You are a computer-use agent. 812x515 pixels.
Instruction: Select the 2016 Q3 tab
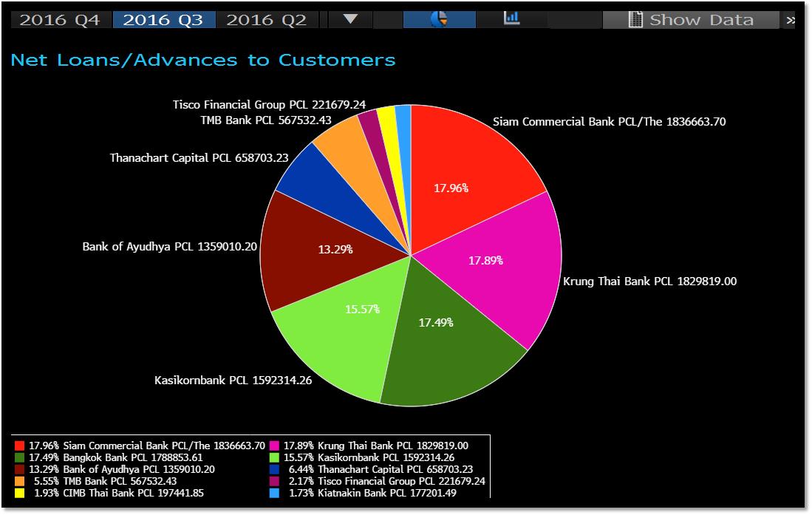pos(163,20)
